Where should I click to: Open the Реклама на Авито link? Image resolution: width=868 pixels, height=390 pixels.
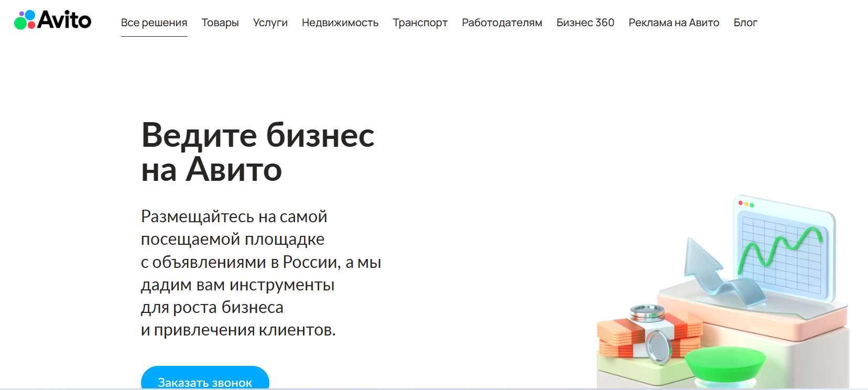pyautogui.click(x=674, y=23)
